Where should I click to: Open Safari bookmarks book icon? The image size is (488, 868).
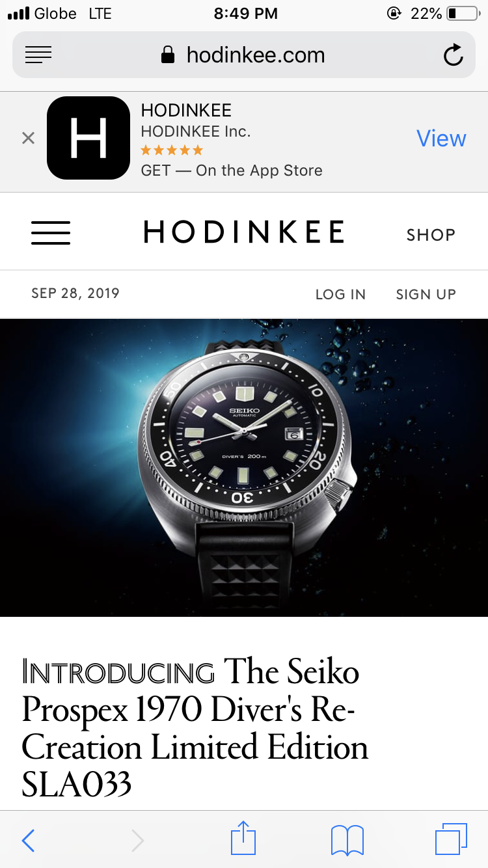click(347, 840)
